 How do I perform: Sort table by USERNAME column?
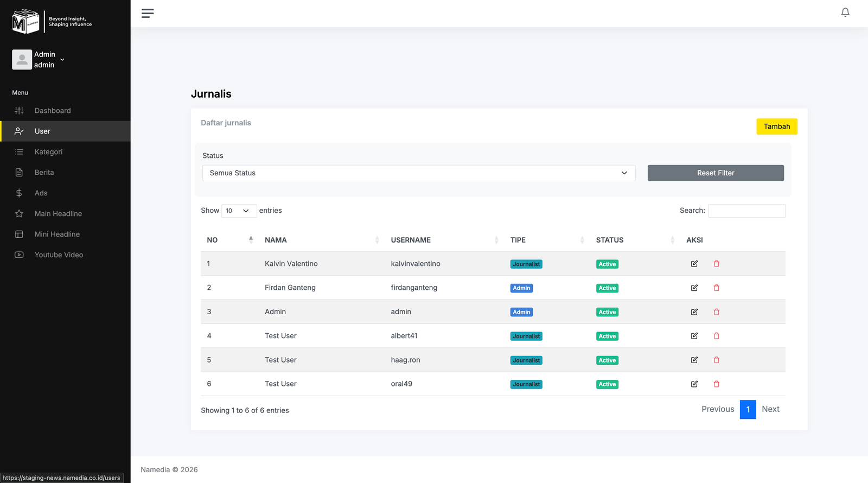pyautogui.click(x=445, y=240)
